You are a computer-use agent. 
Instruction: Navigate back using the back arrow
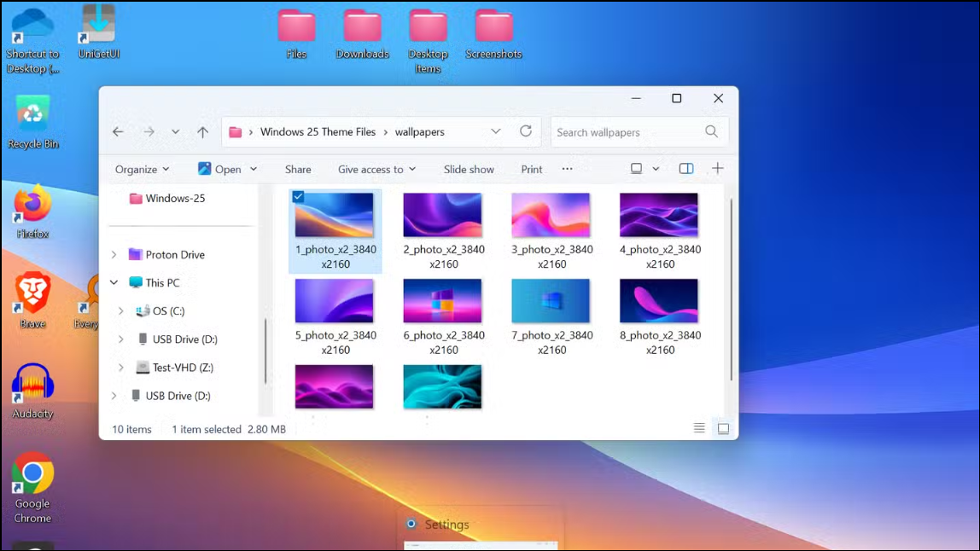(x=119, y=131)
